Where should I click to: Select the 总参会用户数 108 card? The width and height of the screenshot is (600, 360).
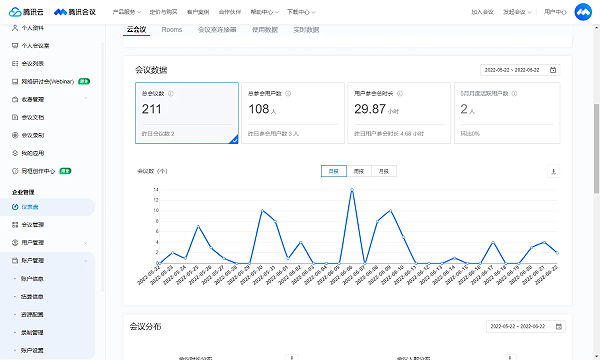click(x=293, y=113)
